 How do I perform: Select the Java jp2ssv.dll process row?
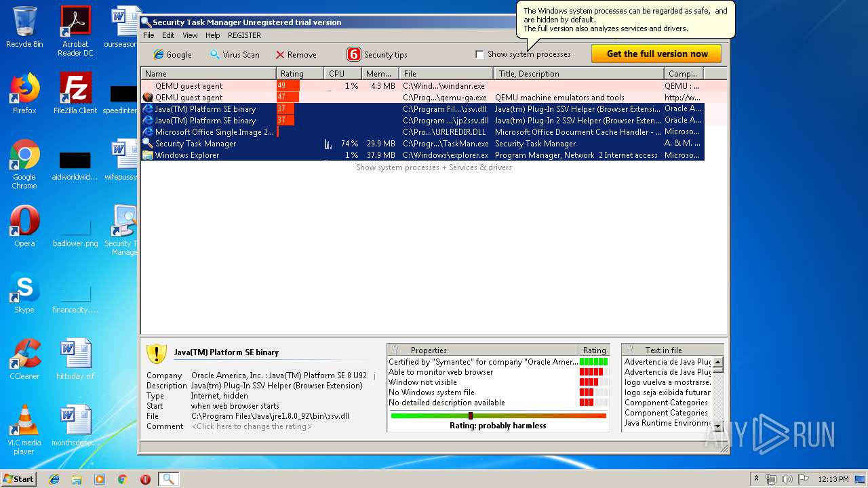(422, 121)
